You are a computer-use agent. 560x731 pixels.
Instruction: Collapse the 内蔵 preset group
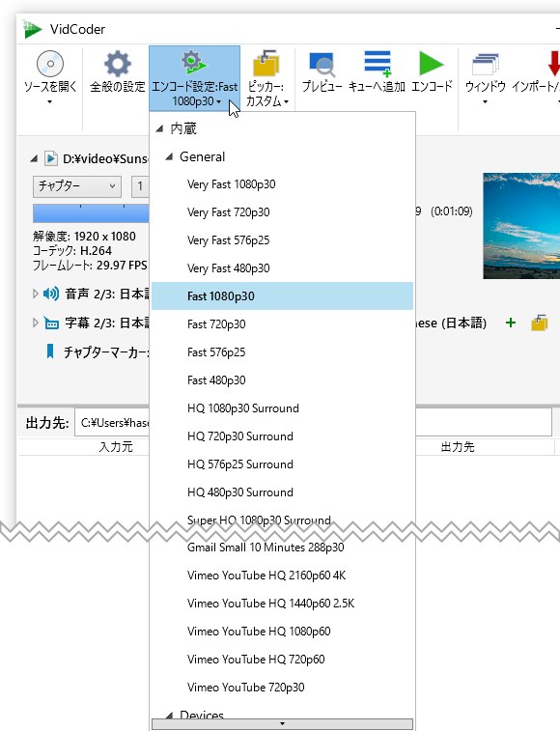159,128
